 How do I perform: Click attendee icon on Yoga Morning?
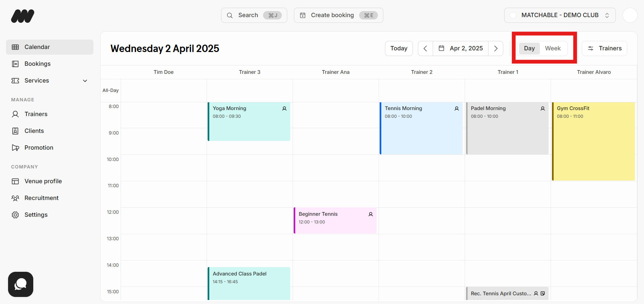[x=284, y=109]
